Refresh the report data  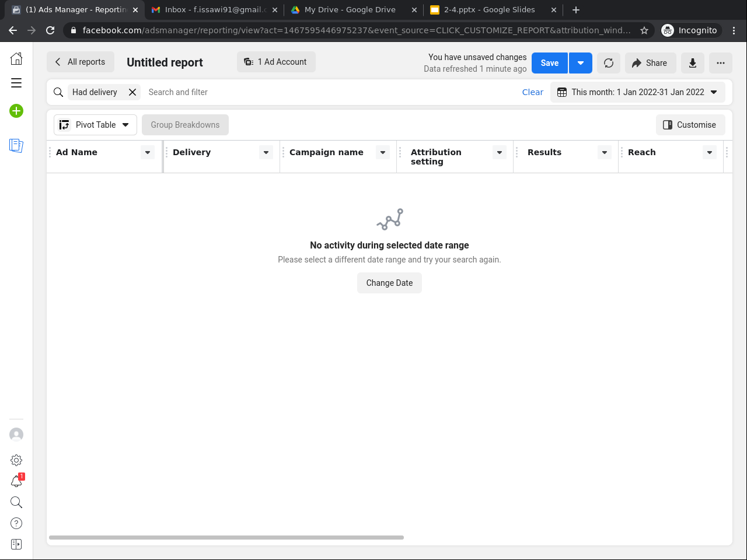tap(609, 63)
